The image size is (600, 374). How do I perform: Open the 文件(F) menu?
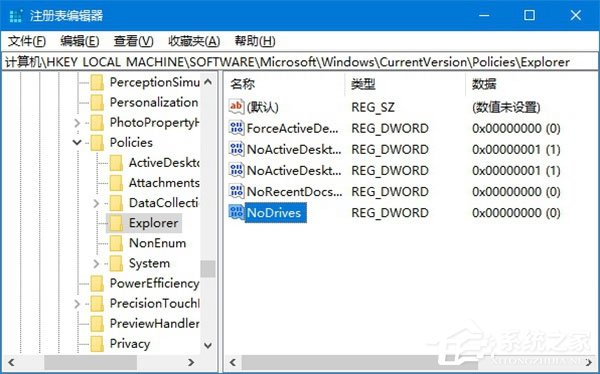point(27,41)
